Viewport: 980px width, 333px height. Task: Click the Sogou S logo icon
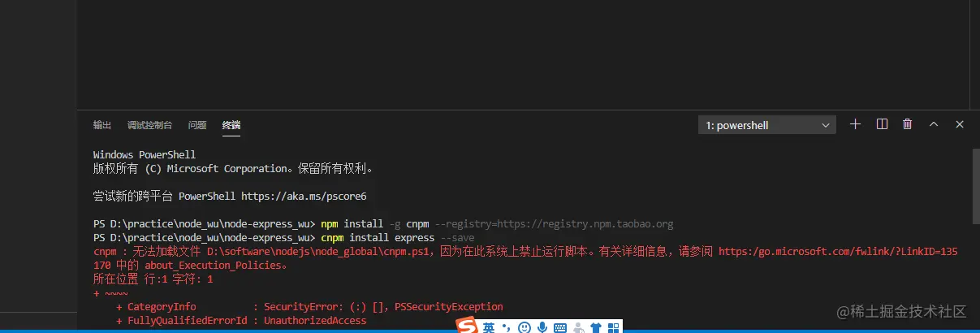coord(466,327)
